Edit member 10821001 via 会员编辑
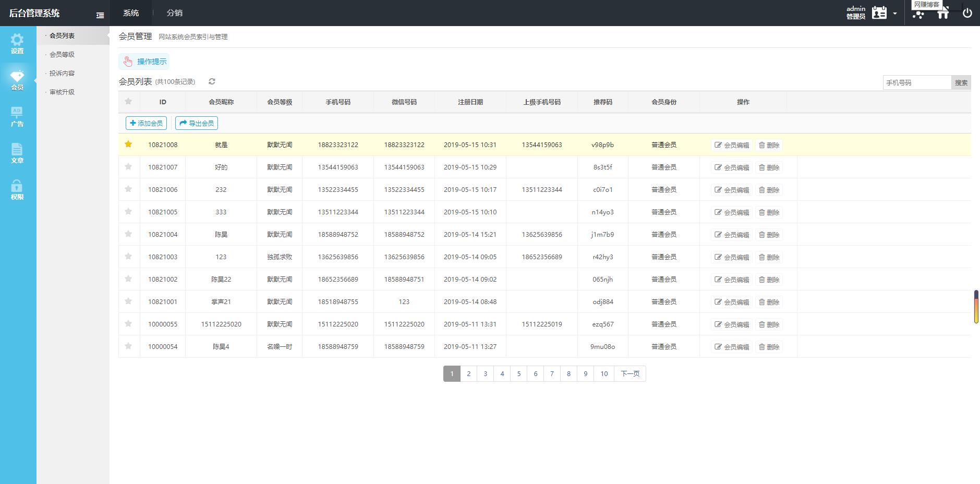Screen dimensions: 980x484 coord(732,302)
